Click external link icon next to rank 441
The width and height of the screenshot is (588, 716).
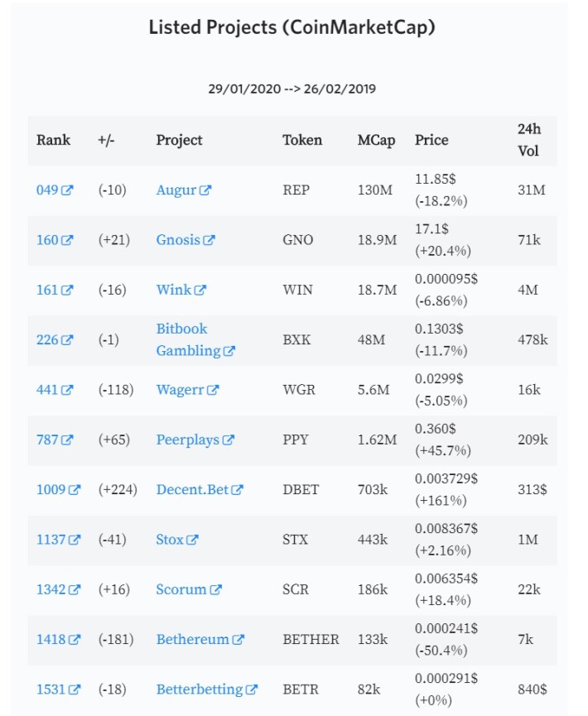(67, 390)
